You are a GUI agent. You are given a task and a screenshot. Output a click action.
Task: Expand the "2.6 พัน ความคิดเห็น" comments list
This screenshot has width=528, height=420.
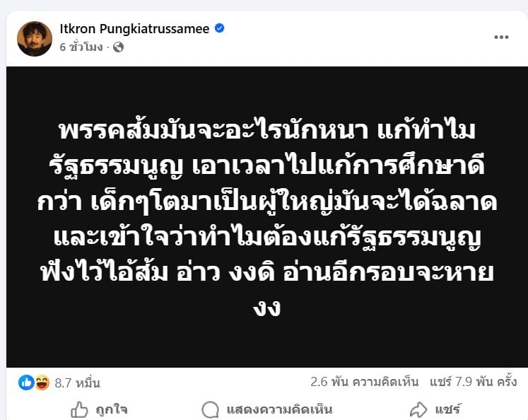click(x=364, y=382)
